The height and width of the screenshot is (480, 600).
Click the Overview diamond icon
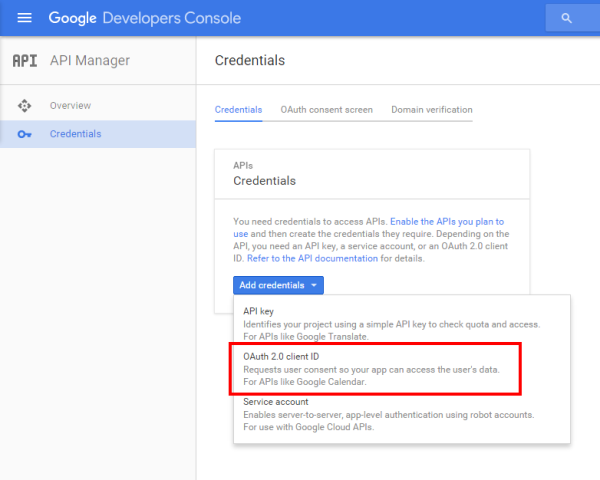pos(24,106)
